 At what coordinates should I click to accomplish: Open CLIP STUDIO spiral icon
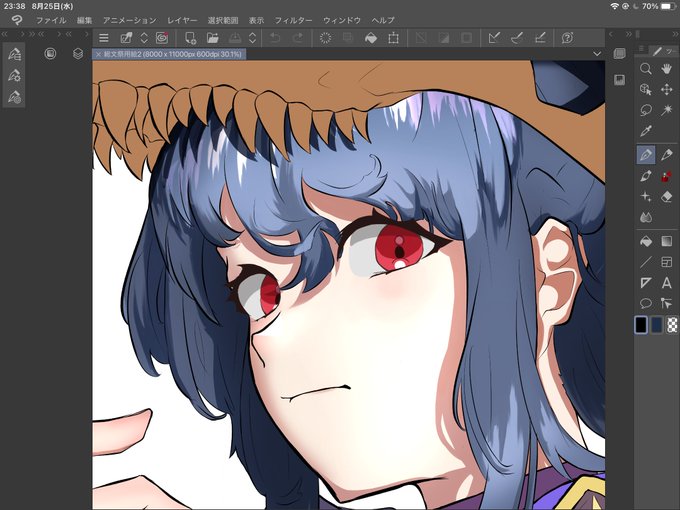(x=162, y=38)
